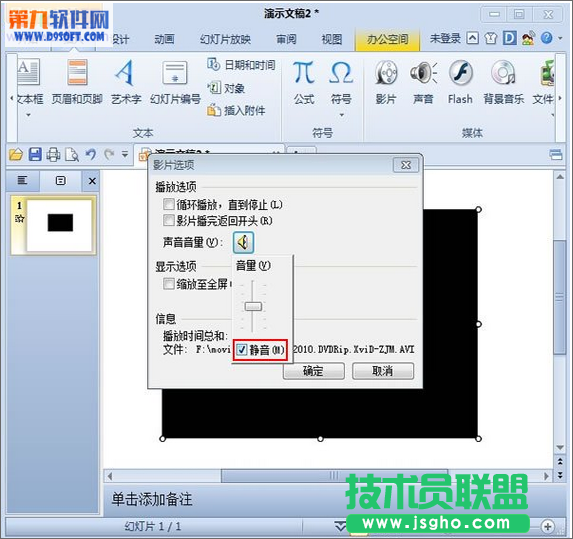Open quick access toolbar customize dropdown
This screenshot has height=539, width=573.
click(x=125, y=155)
